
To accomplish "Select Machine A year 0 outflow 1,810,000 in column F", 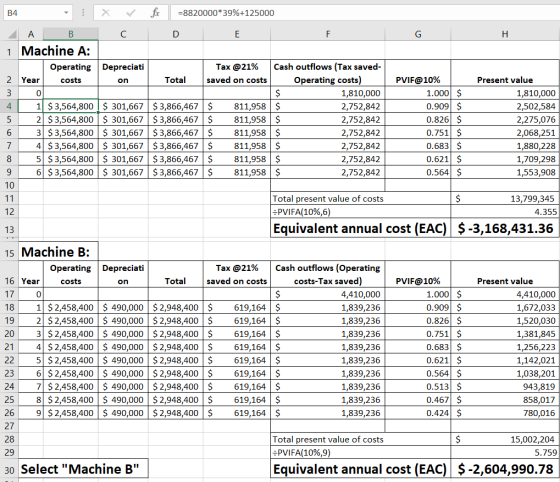I will coord(328,93).
